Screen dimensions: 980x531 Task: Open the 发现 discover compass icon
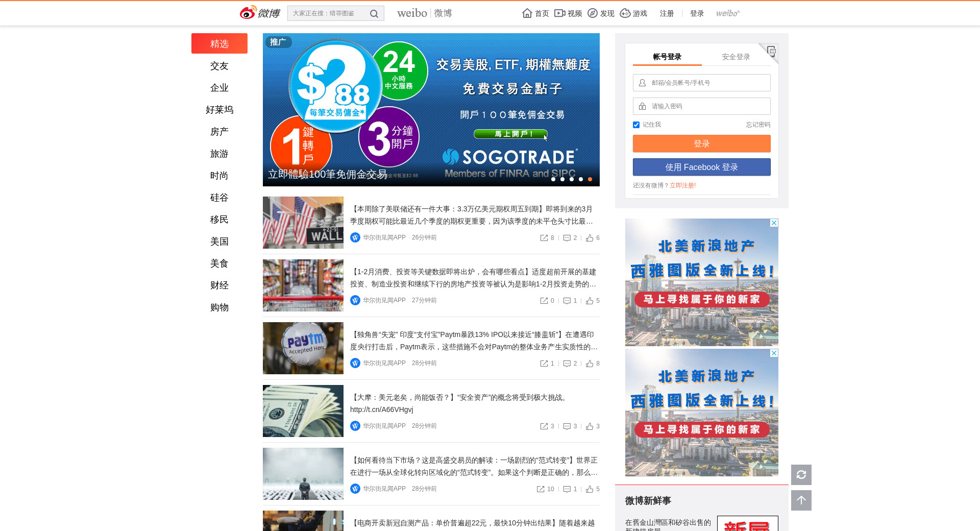click(x=593, y=13)
